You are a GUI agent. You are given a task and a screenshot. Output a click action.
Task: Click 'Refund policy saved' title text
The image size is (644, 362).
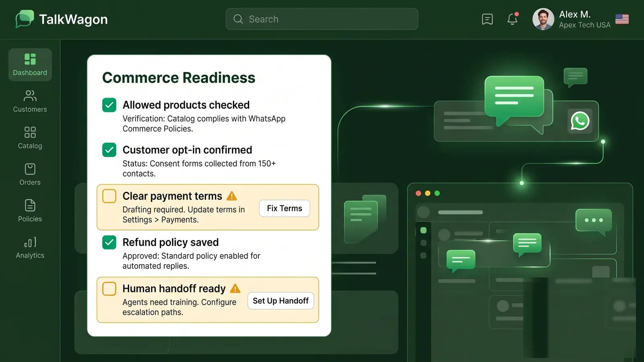coord(171,243)
